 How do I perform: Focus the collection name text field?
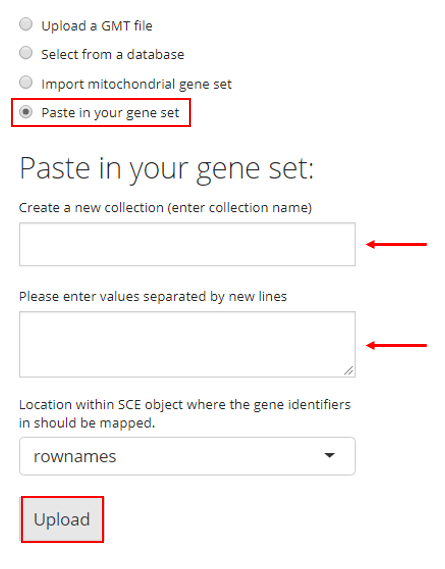[187, 244]
